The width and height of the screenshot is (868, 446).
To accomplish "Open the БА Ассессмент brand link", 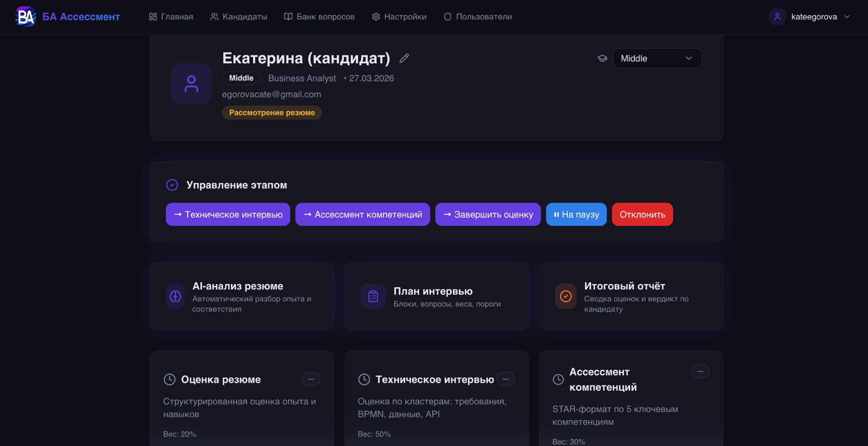I will [x=81, y=17].
